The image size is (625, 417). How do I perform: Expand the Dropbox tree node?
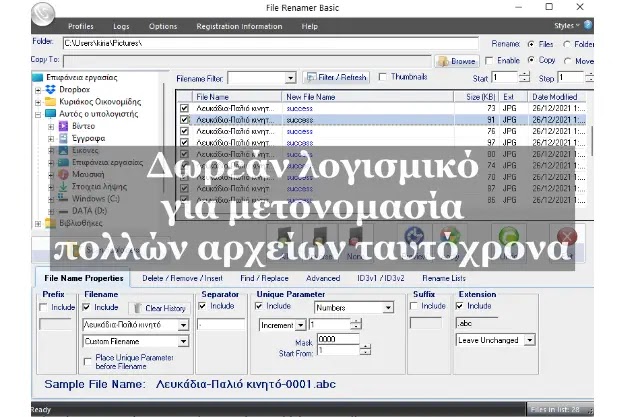click(38, 90)
